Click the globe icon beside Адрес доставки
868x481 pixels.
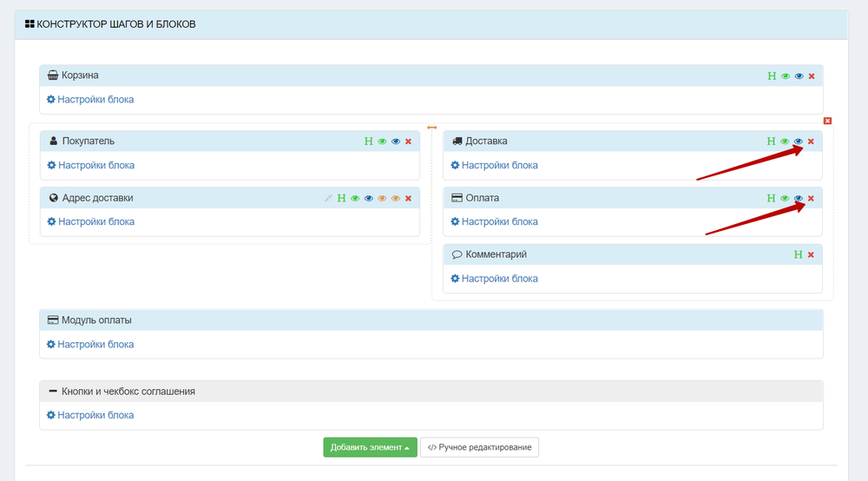(54, 198)
